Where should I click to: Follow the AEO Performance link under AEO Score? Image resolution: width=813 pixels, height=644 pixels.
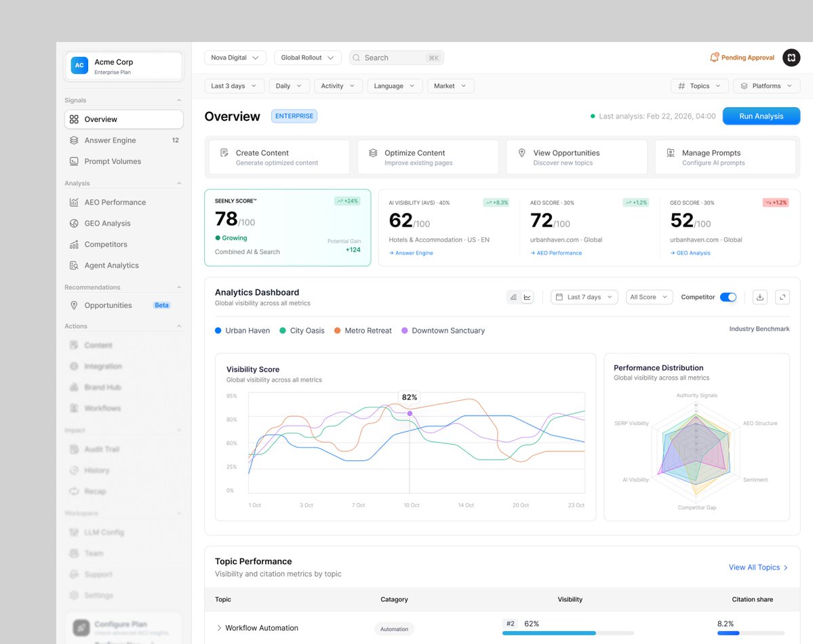[556, 253]
